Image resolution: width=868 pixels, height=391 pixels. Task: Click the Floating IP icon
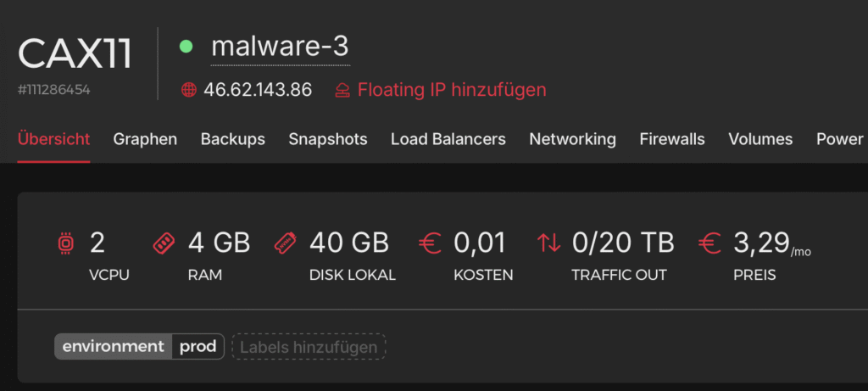point(342,90)
